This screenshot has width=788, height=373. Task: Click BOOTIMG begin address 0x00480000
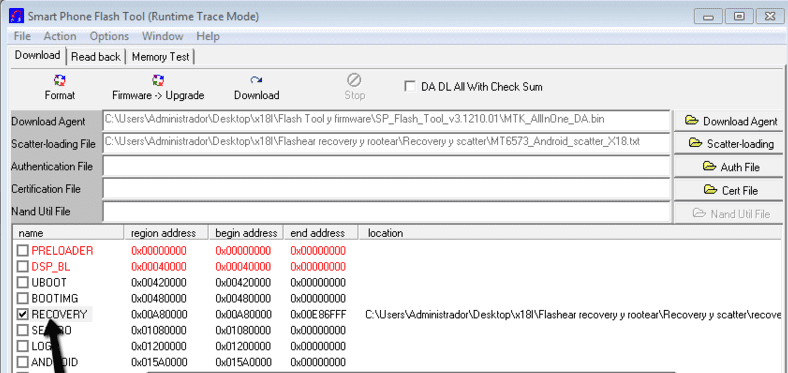243,299
